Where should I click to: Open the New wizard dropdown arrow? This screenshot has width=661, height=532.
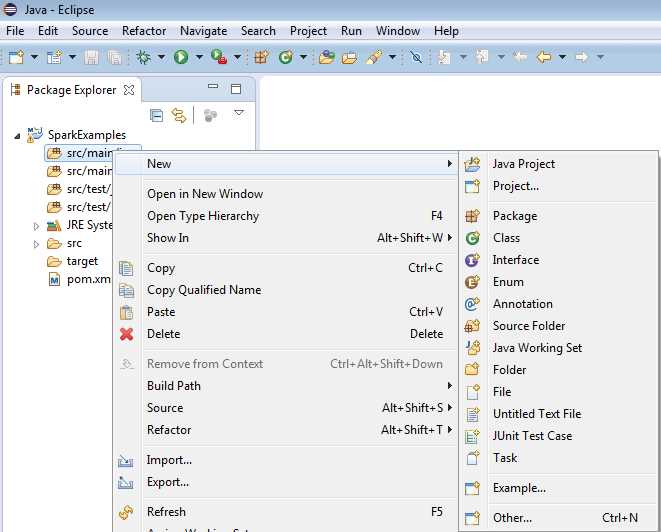coord(35,56)
